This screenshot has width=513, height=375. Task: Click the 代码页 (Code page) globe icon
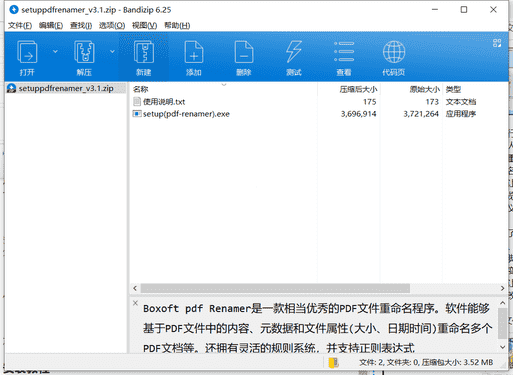(394, 52)
